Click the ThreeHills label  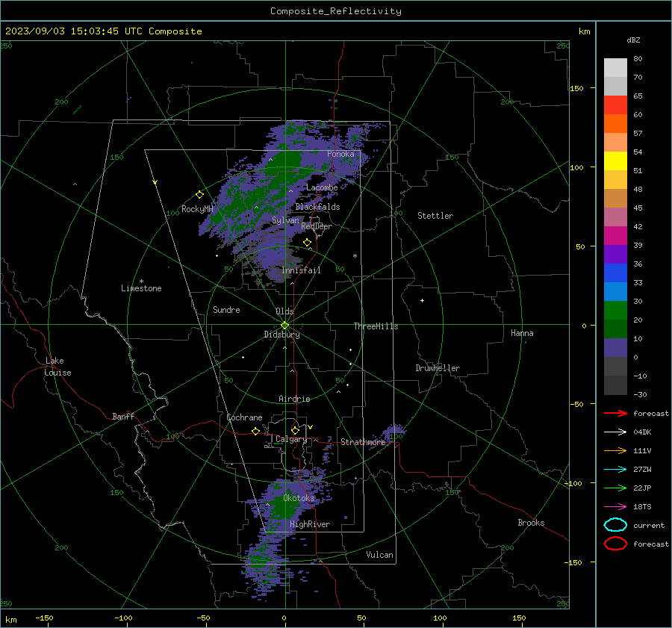pos(376,326)
